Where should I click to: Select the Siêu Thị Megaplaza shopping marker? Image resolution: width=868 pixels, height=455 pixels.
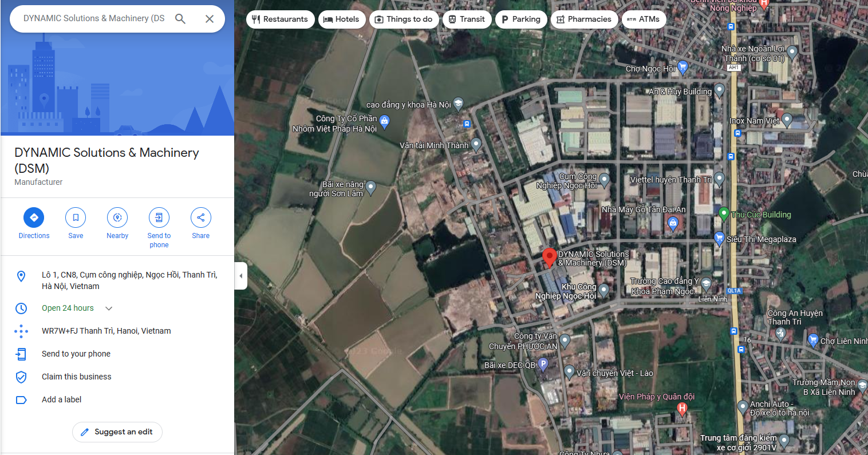coord(719,239)
